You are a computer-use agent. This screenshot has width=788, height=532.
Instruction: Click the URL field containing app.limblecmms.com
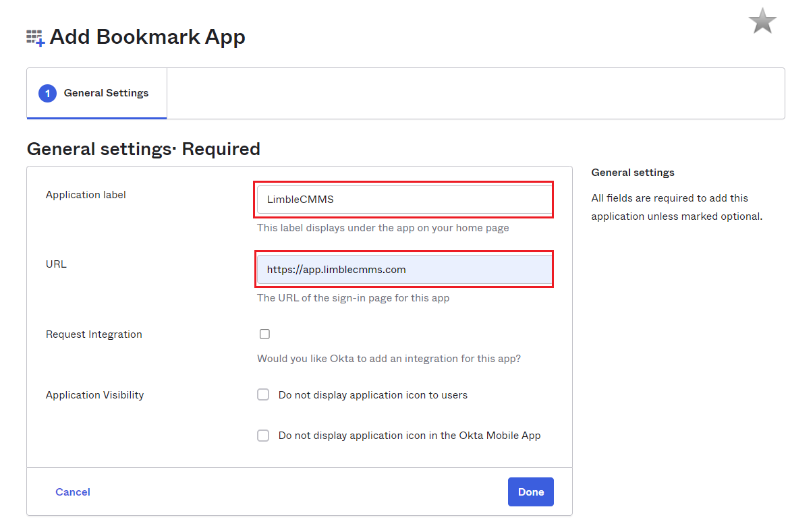[x=403, y=268]
